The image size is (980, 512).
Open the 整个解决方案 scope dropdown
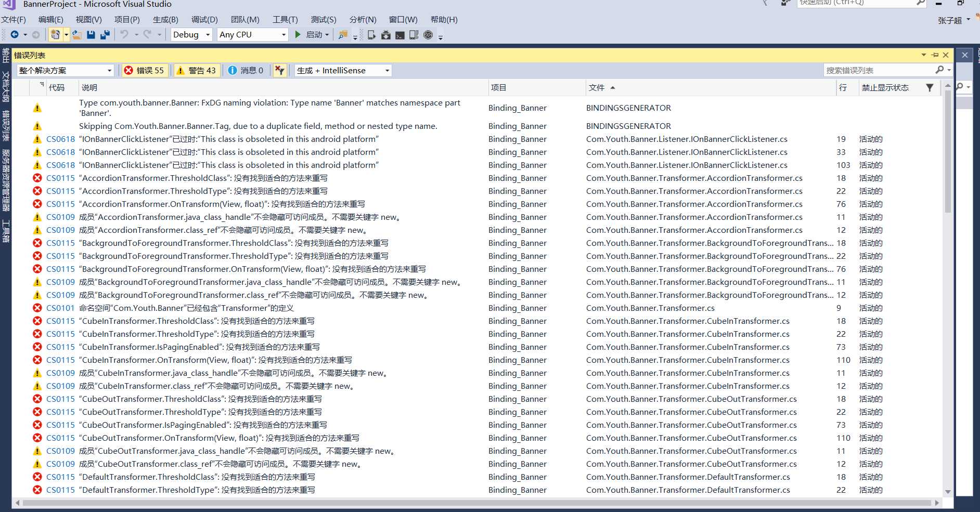[x=65, y=71]
